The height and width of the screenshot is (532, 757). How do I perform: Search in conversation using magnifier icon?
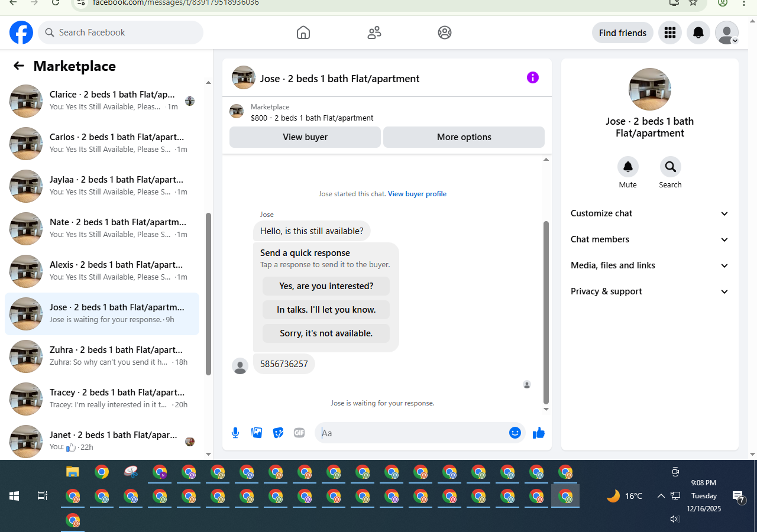click(x=671, y=167)
